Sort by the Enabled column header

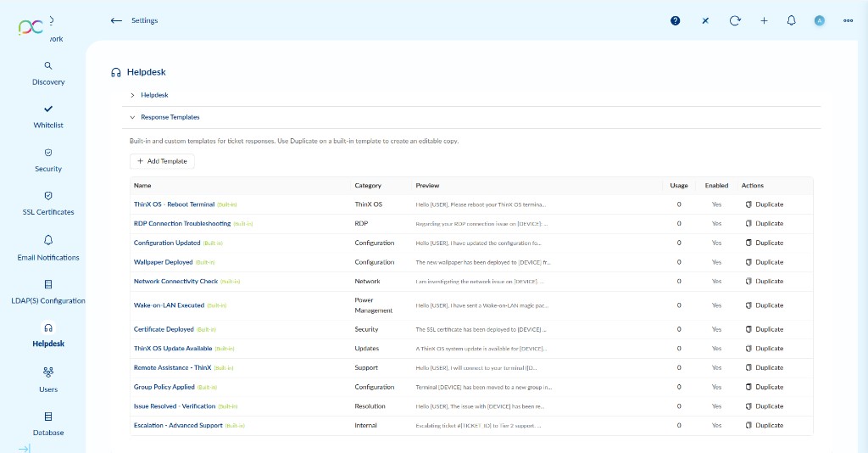coord(716,186)
